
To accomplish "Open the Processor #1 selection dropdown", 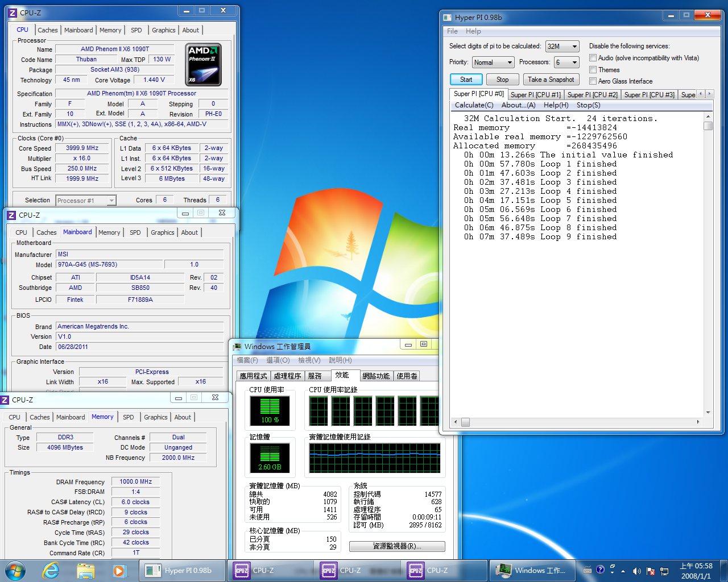I will 86,201.
